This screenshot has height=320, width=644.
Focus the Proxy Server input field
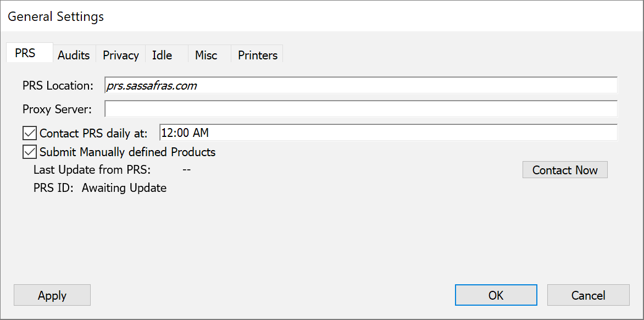click(360, 109)
